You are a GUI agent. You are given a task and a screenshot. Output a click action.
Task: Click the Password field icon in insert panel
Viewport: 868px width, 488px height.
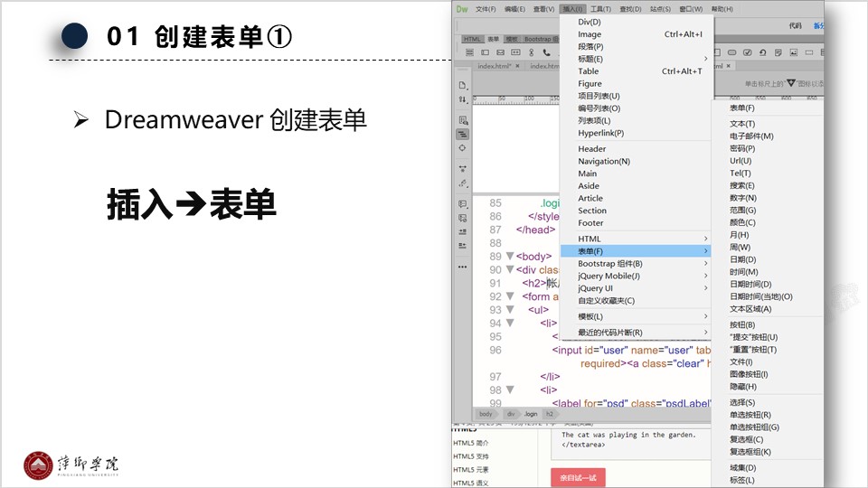[516, 52]
